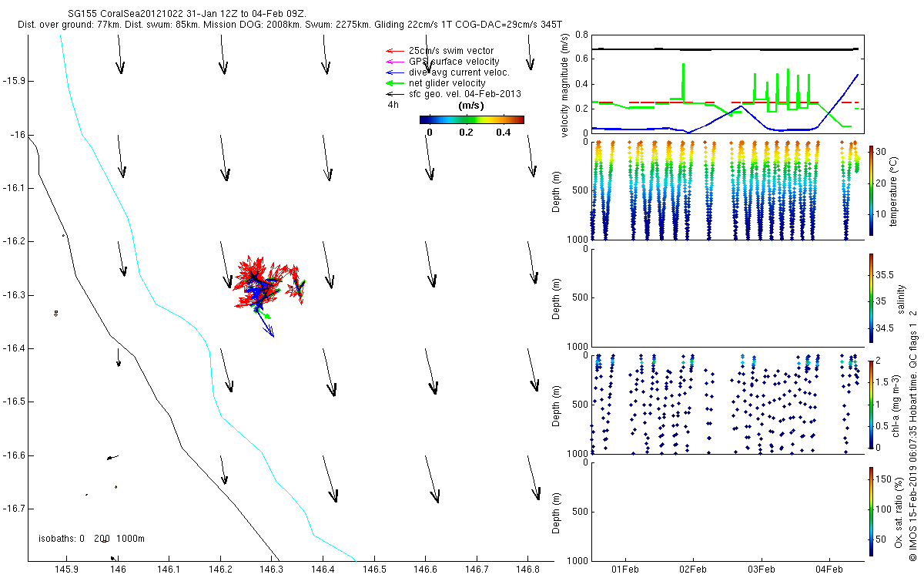Click the '4h' label under the legend
Viewport: 924px width, 578px height.
click(x=393, y=104)
